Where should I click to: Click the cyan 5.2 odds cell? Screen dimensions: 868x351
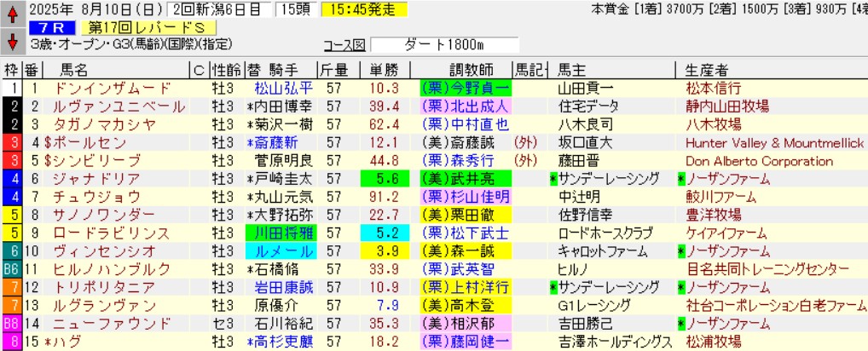point(380,232)
